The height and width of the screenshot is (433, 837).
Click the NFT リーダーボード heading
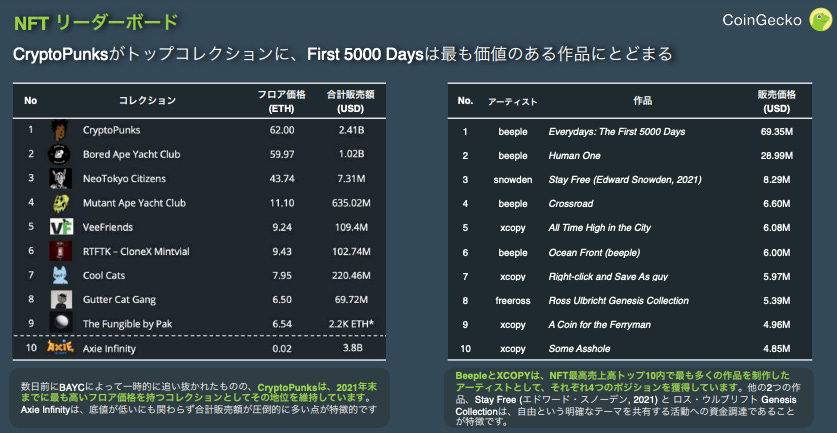tap(95, 23)
